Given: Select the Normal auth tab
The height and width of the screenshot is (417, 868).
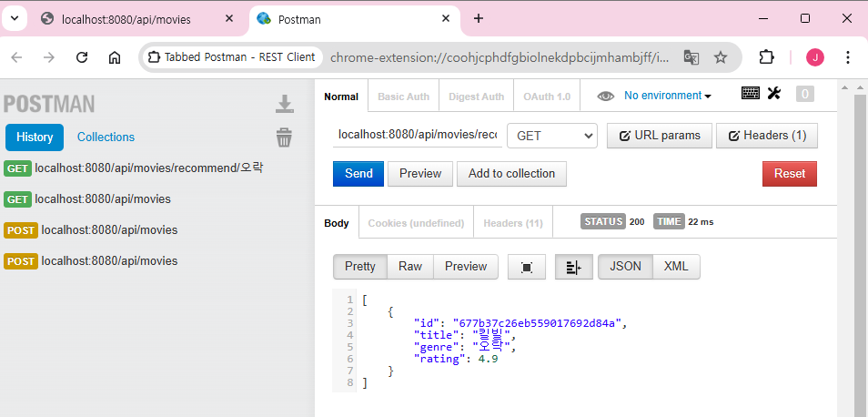Looking at the screenshot, I should (x=341, y=97).
